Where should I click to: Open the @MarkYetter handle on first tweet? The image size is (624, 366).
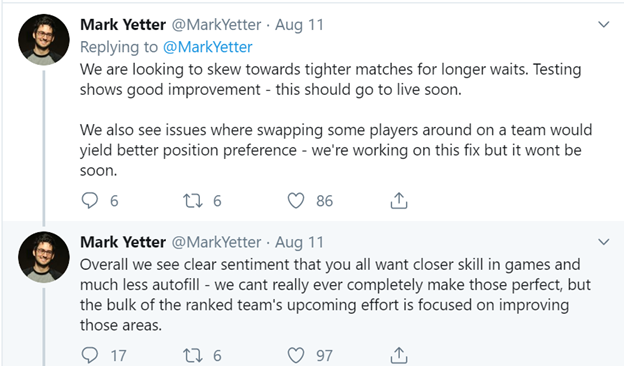[216, 25]
